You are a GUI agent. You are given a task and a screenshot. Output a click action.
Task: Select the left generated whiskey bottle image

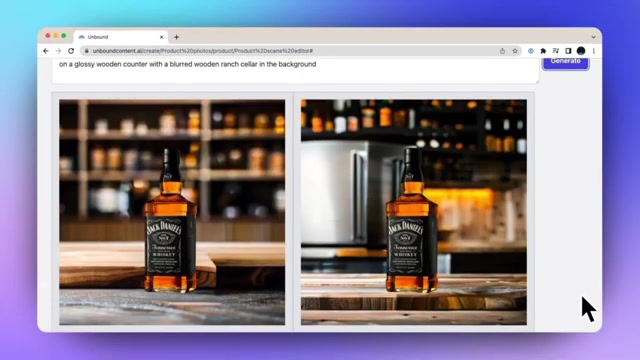click(172, 212)
